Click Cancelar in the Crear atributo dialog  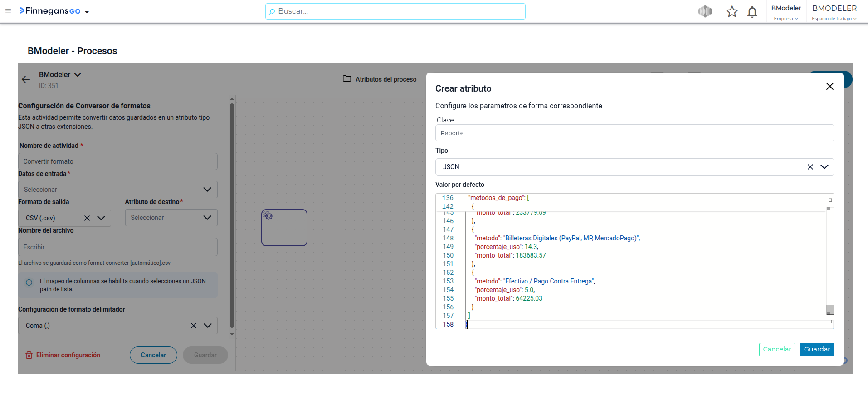click(x=777, y=350)
